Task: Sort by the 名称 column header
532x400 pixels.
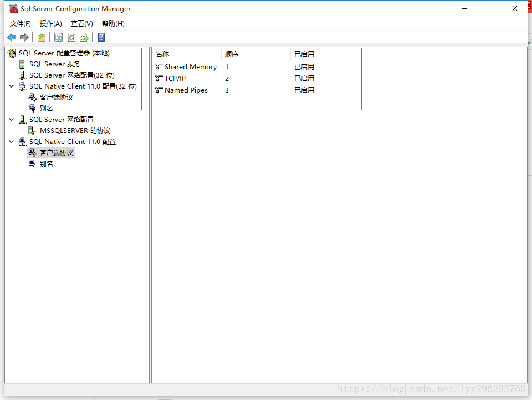Action: 187,54
